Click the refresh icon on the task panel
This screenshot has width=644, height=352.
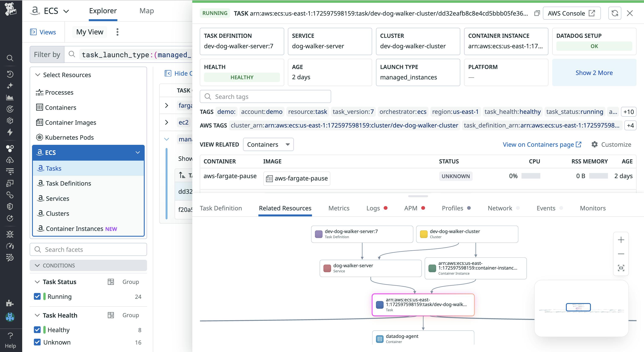click(x=615, y=13)
